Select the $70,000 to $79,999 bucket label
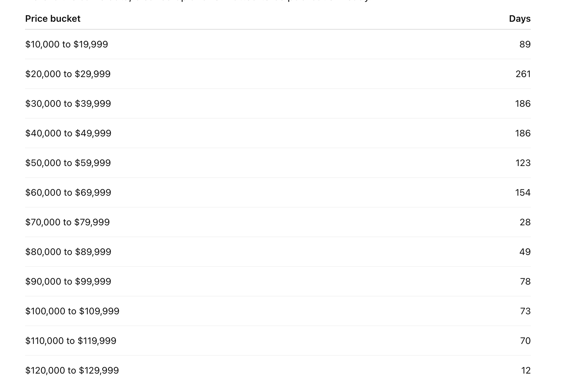The height and width of the screenshot is (392, 571). pos(68,222)
